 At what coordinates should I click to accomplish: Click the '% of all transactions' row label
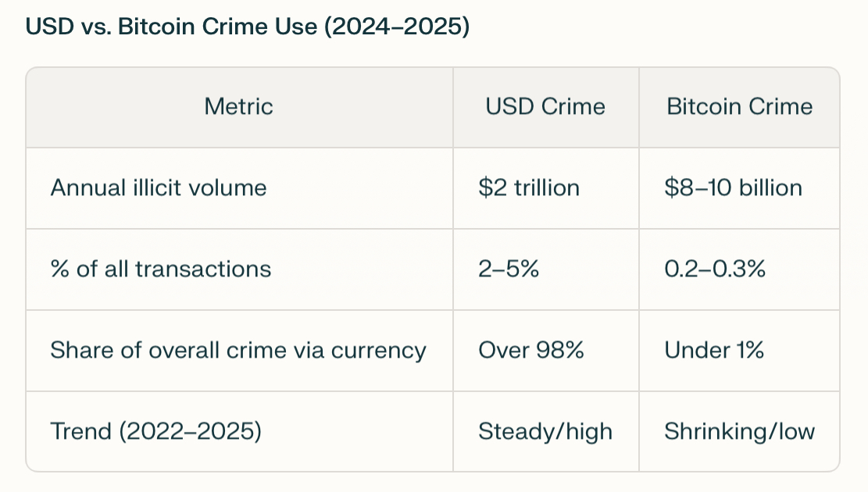[161, 269]
